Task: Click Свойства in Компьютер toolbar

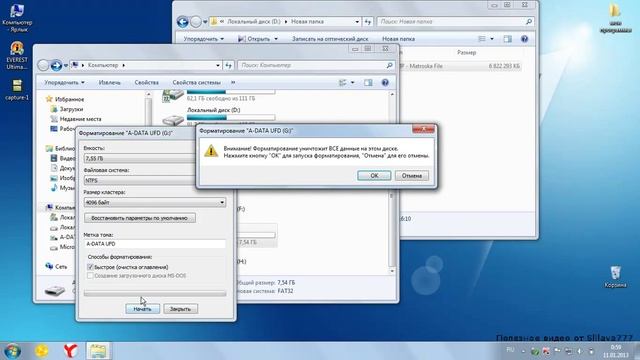Action: click(x=147, y=82)
